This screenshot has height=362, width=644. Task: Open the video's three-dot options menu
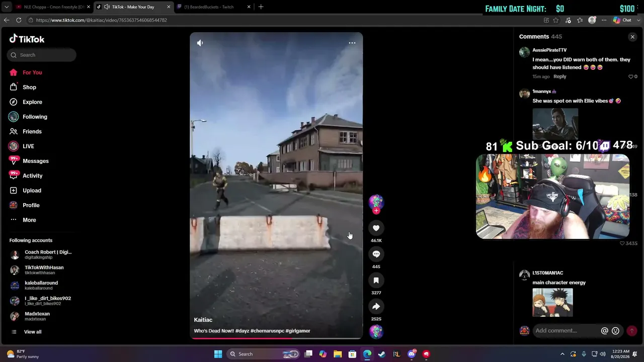[x=352, y=43]
